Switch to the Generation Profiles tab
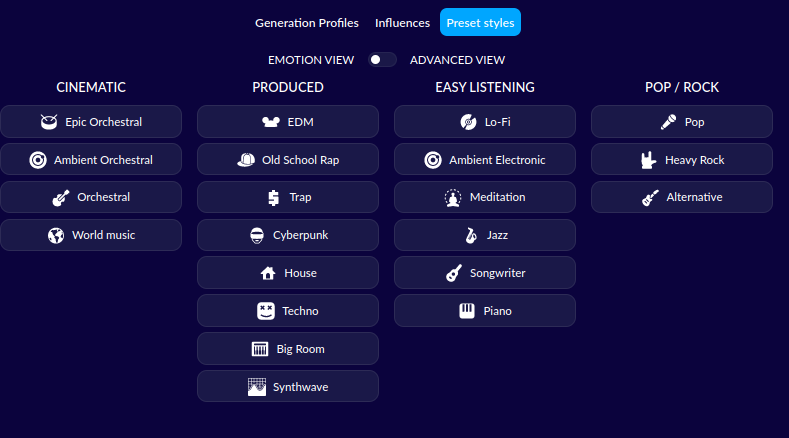 pos(307,23)
